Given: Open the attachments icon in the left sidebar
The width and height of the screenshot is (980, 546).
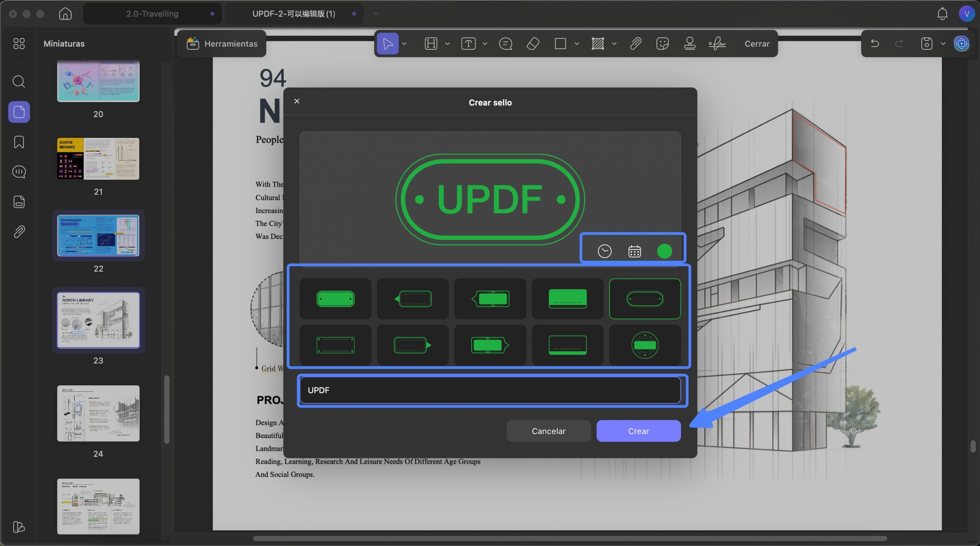Looking at the screenshot, I should point(19,231).
